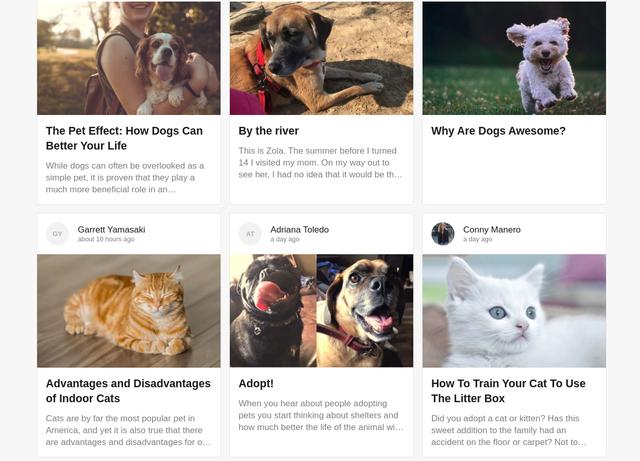Open the orange tabby cat photo

tap(128, 311)
